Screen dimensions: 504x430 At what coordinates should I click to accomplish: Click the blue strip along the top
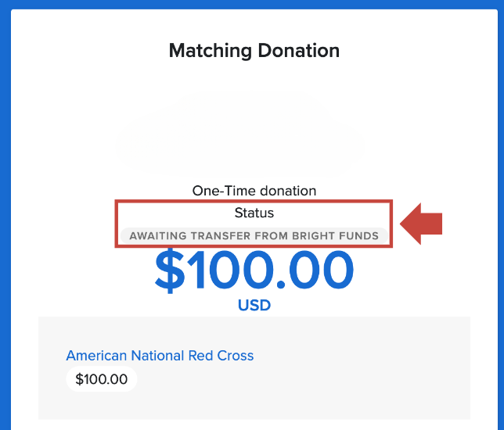(x=252, y=5)
